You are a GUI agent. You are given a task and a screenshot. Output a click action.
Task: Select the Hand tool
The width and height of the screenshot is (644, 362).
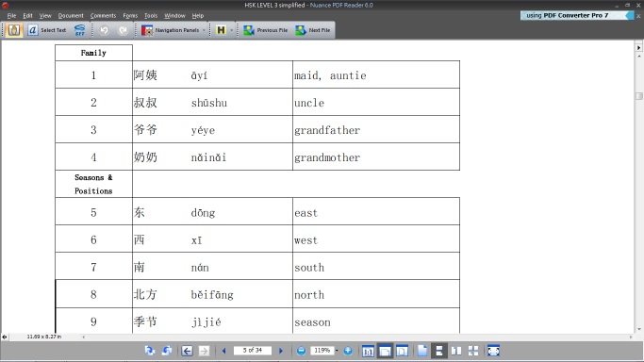coord(14,30)
